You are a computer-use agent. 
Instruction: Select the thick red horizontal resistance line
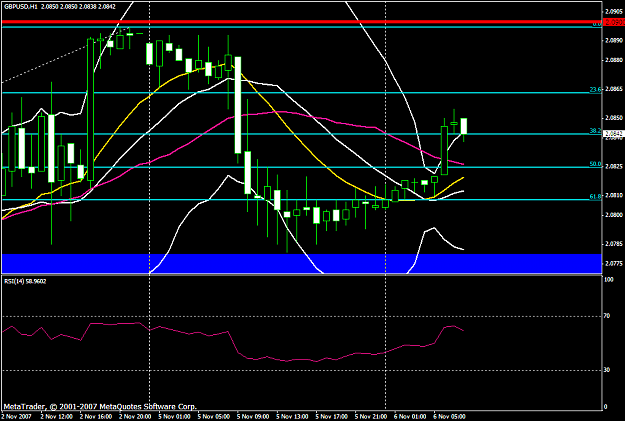pos(302,22)
